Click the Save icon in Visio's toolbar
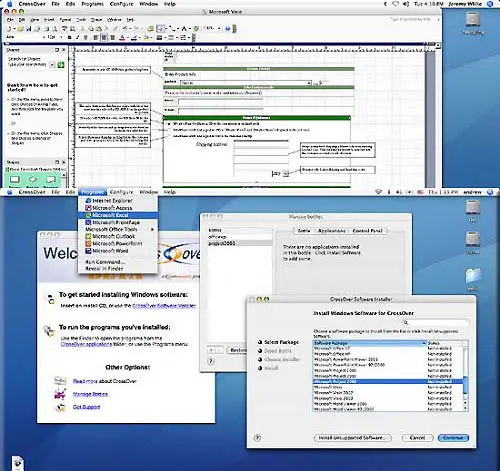 tap(28, 29)
